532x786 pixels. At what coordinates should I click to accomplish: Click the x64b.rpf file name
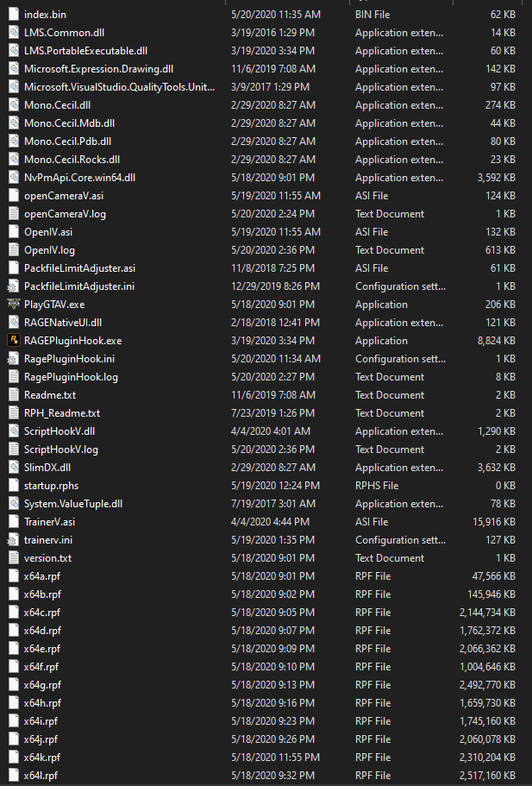pos(42,594)
